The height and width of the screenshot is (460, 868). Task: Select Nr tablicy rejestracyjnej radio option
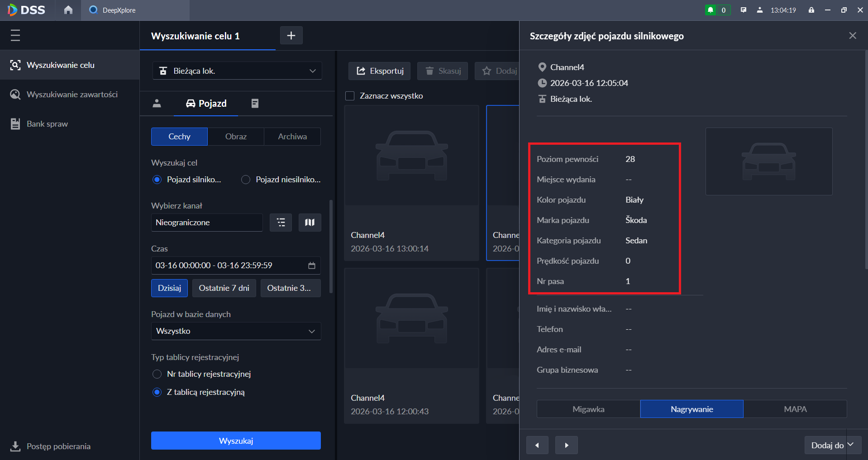pos(157,374)
